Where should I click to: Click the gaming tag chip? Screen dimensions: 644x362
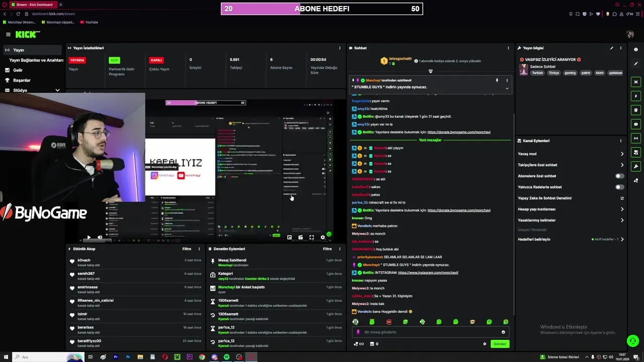[570, 73]
